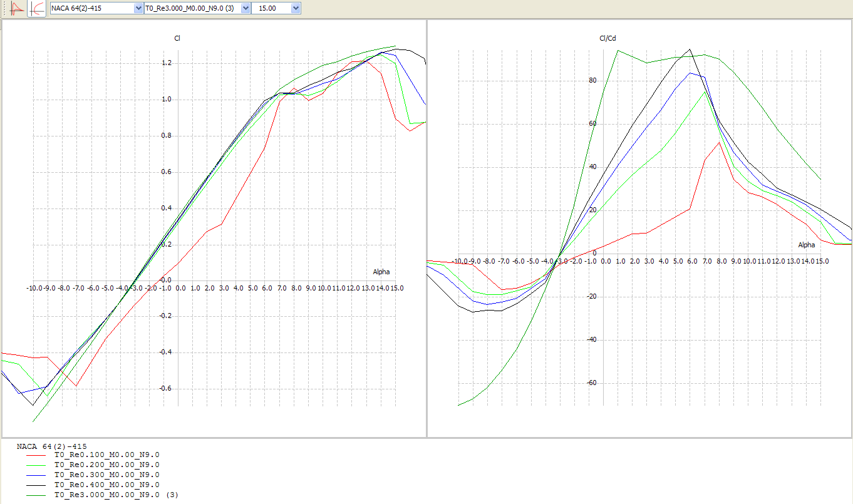Switch to the polar view icon

tap(37, 8)
